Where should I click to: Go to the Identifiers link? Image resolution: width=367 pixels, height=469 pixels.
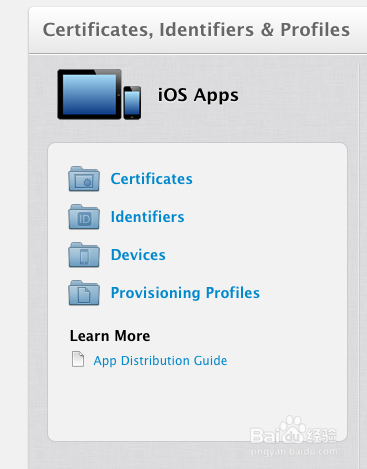point(147,217)
